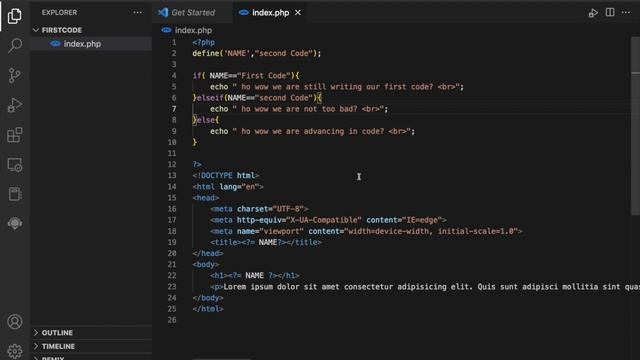Click line number 7 in gutter

point(174,109)
